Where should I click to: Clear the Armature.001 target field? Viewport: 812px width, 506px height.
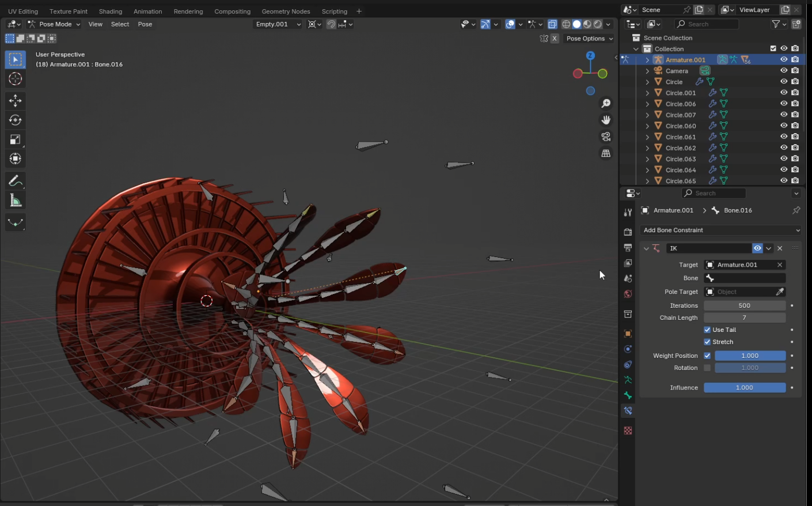click(x=780, y=265)
